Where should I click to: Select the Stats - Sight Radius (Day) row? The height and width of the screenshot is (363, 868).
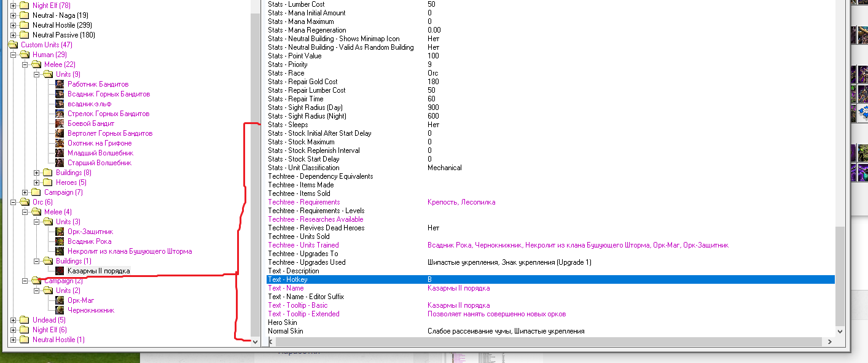[550, 107]
